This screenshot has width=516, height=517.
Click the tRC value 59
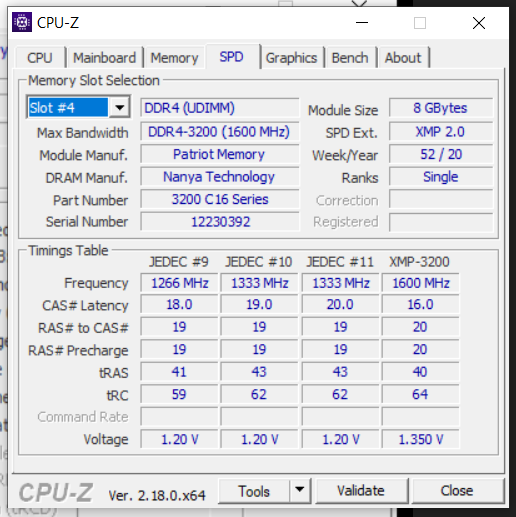(x=179, y=394)
